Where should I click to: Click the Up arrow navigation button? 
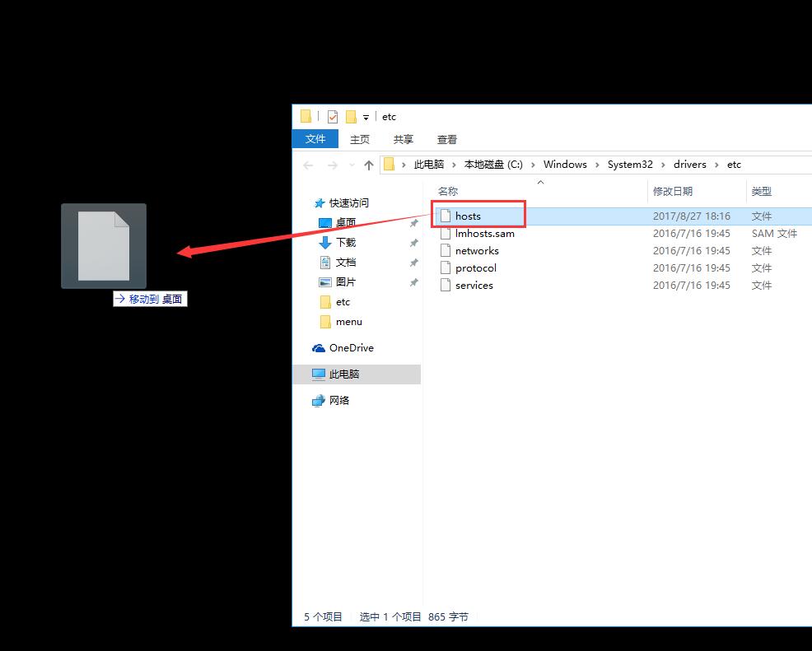coord(369,165)
